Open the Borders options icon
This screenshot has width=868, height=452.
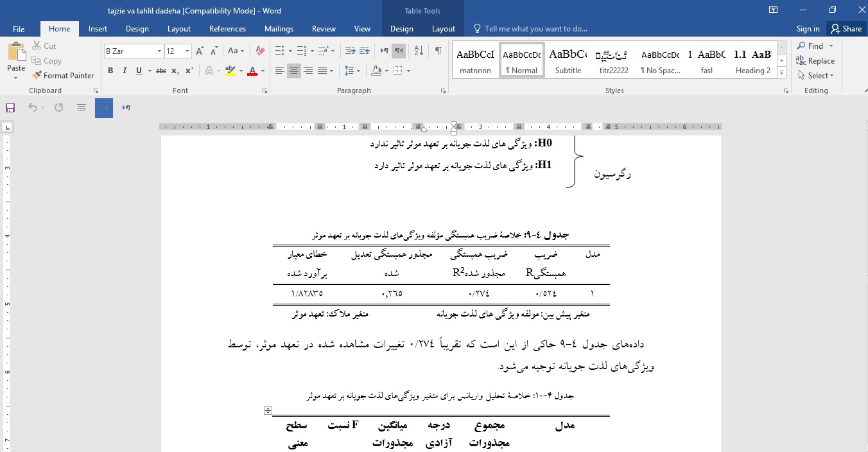(x=397, y=71)
